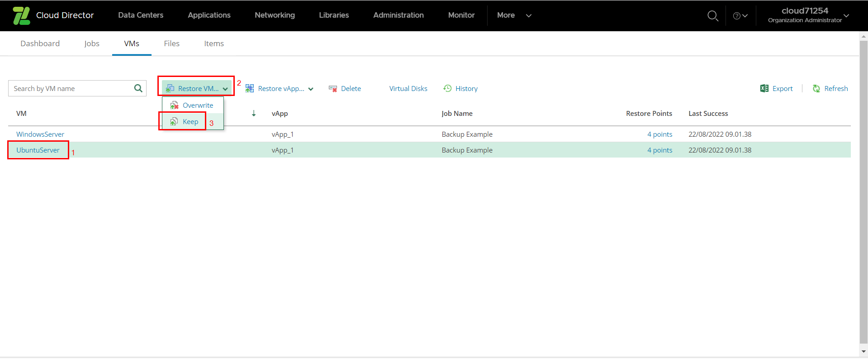868x359 pixels.
Task: Click the Refresh button label
Action: [x=836, y=89]
